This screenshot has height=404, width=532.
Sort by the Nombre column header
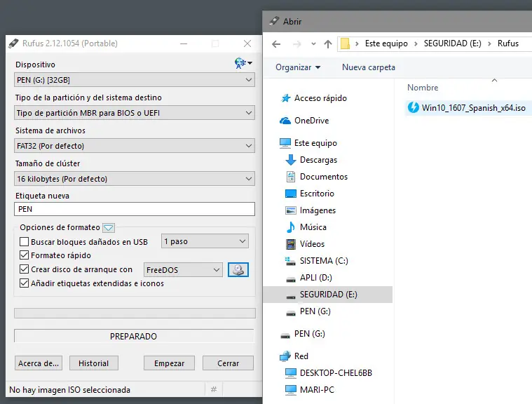(423, 88)
